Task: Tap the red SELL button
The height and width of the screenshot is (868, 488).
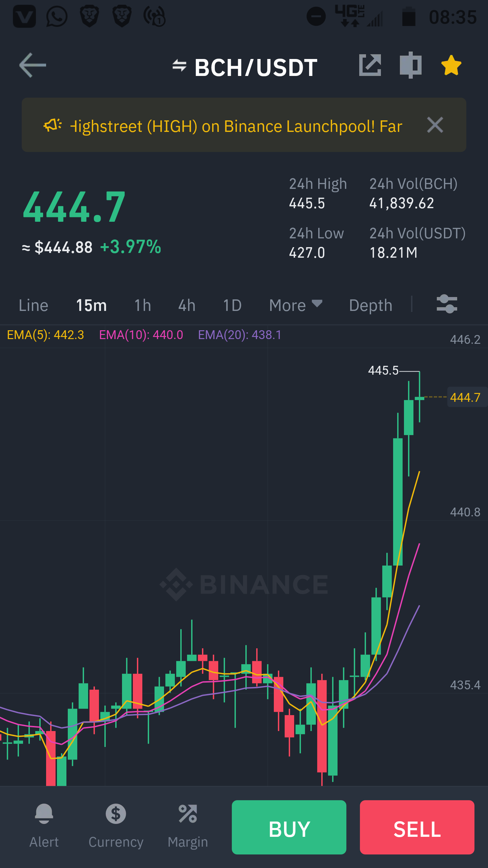Action: click(x=417, y=827)
